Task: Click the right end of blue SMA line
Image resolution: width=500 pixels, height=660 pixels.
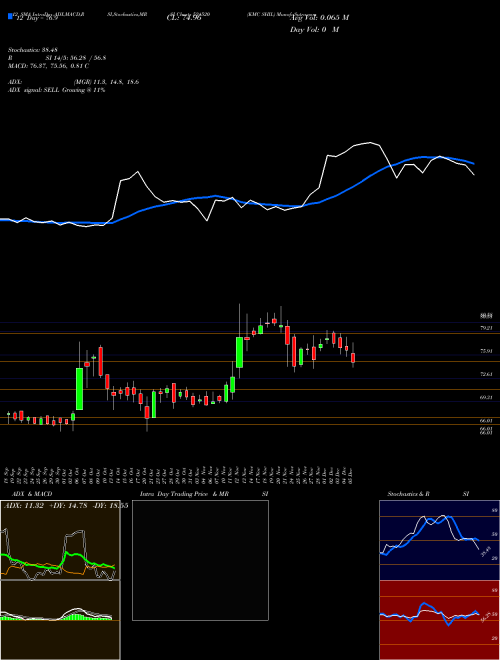Action: tap(473, 163)
